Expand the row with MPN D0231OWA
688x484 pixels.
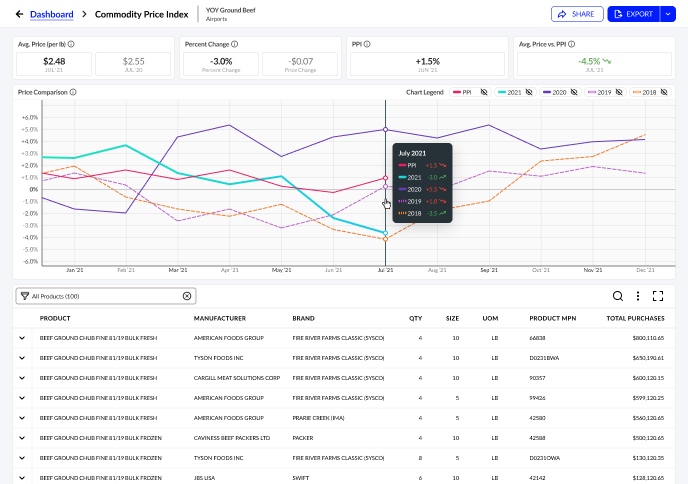click(x=22, y=458)
